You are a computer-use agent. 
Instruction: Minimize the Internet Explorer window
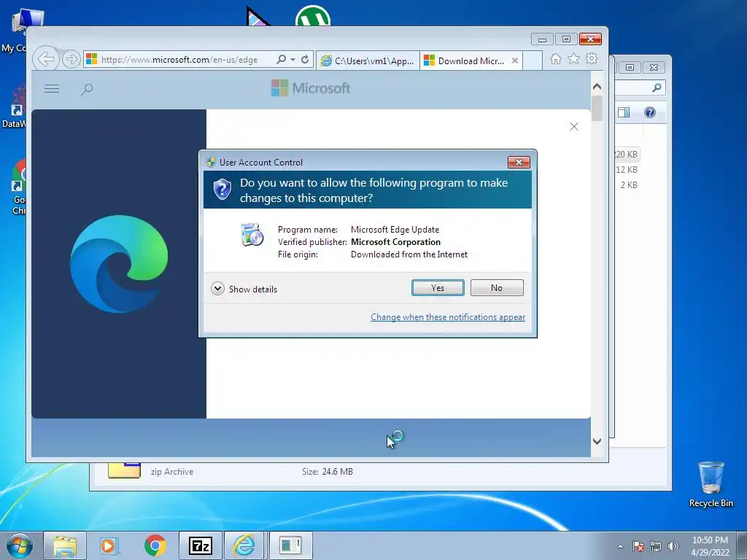(x=542, y=39)
